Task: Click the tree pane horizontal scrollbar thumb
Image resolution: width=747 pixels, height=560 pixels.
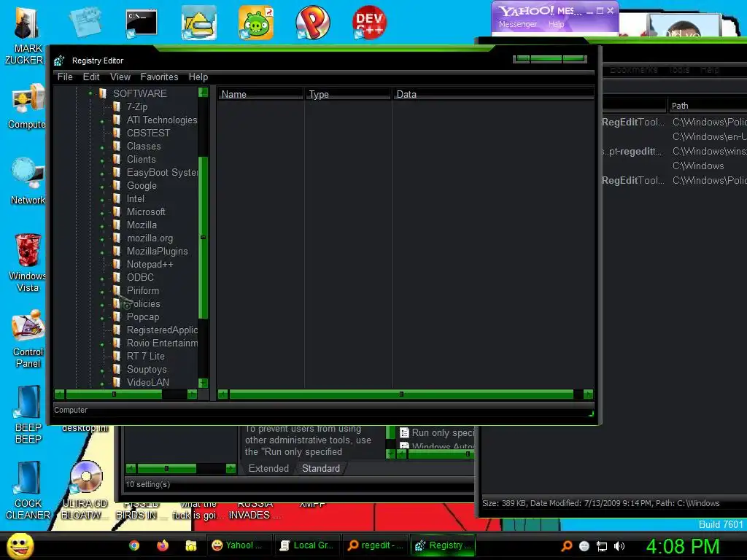Action: point(114,394)
